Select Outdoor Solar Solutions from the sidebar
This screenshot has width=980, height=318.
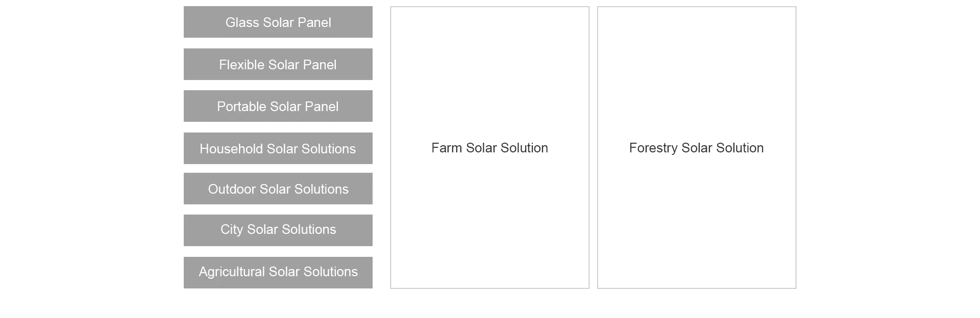click(x=278, y=189)
